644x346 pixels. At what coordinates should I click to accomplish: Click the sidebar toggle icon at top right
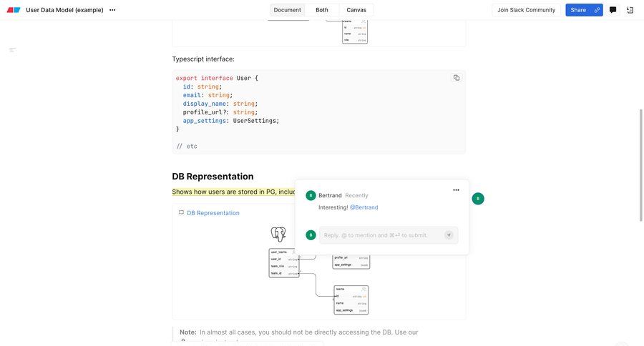coord(630,10)
